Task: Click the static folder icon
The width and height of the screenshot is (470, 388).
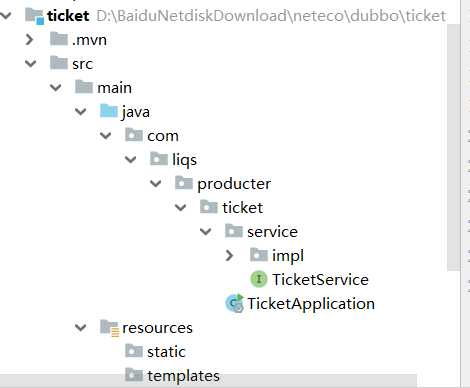Action: pos(134,351)
